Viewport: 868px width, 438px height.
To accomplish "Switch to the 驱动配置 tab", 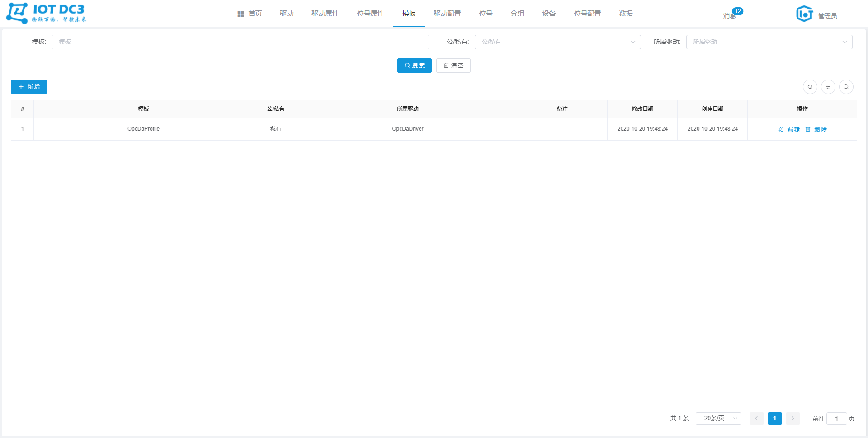I will [x=447, y=14].
